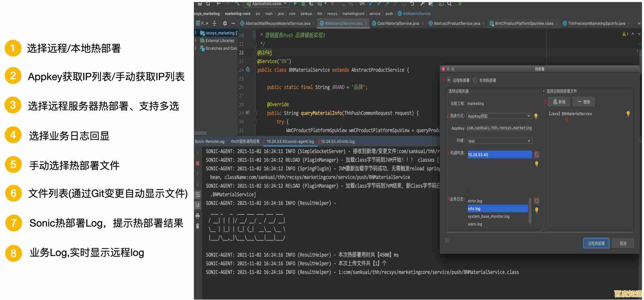This screenshot has width=644, height=300.
Task: Click the green Sonic hot-deploy plugin icon
Action: click(x=460, y=4)
